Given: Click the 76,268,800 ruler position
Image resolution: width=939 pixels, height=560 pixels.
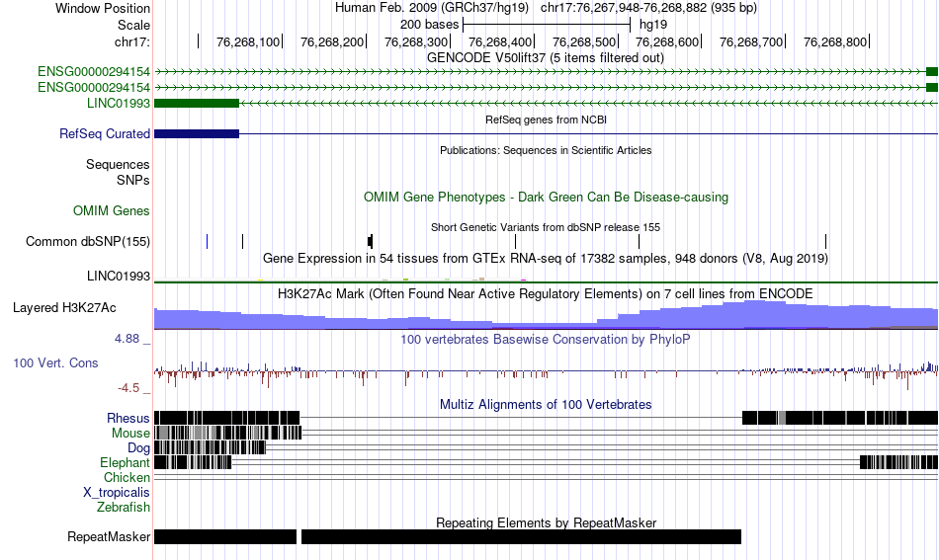Looking at the screenshot, I should click(x=835, y=41).
